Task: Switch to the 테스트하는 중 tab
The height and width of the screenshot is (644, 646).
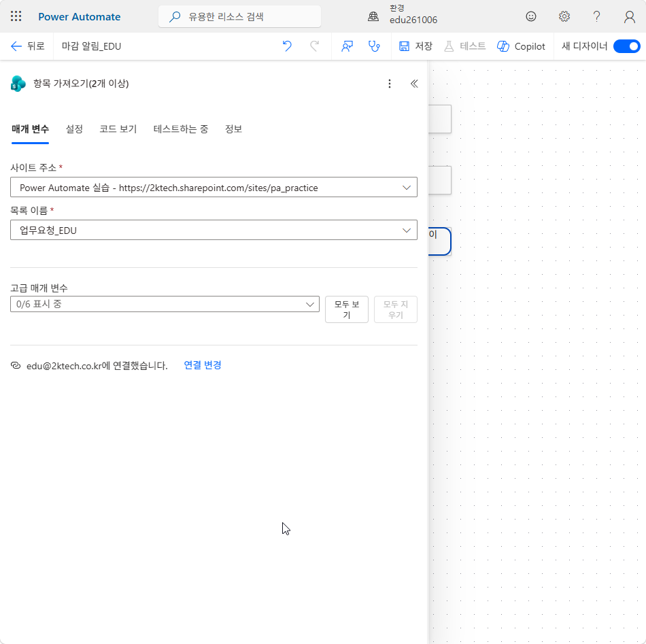Action: tap(180, 129)
